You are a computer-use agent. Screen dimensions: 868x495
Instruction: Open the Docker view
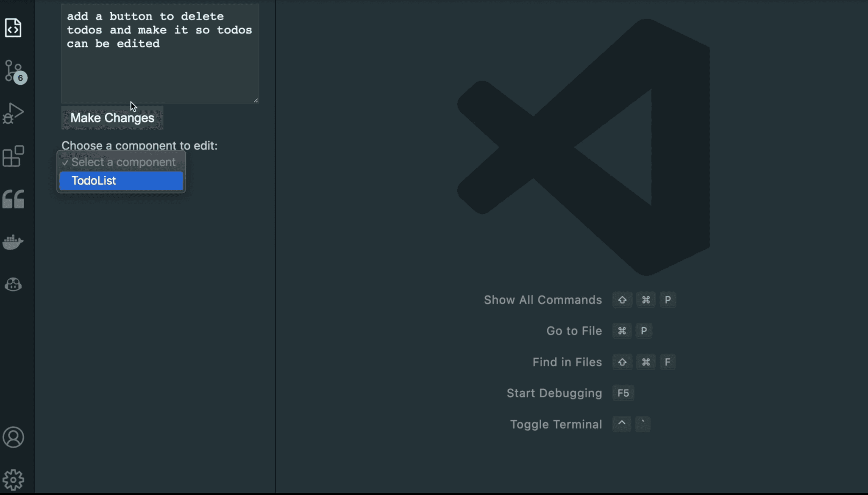tap(13, 242)
